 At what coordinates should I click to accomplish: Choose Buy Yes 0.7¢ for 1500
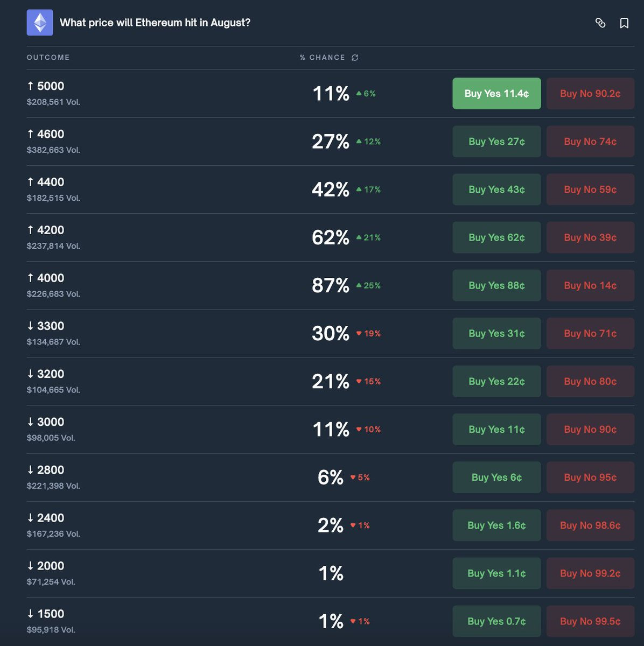pyautogui.click(x=496, y=621)
